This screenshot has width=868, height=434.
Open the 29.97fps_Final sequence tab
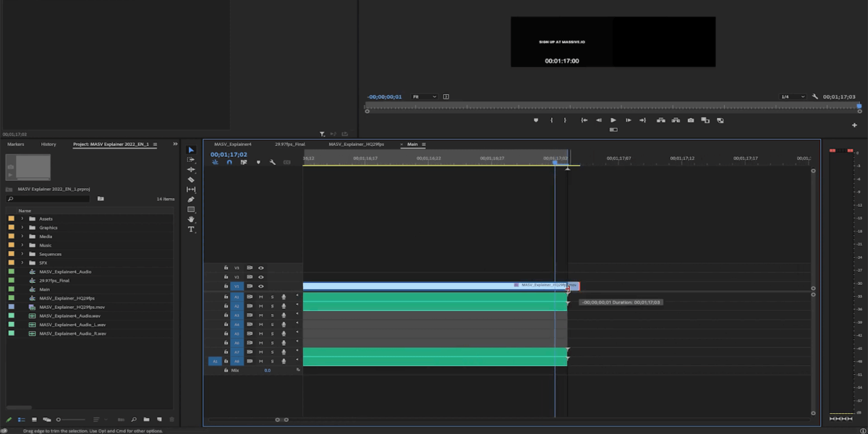[290, 144]
